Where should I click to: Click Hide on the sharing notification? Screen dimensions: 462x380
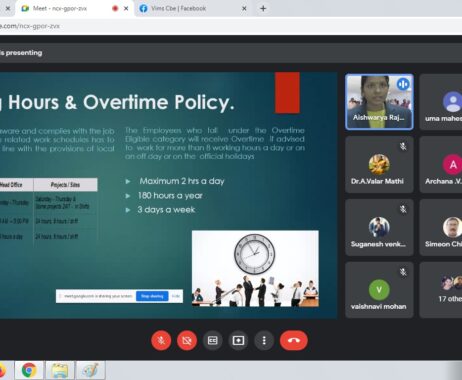176,296
